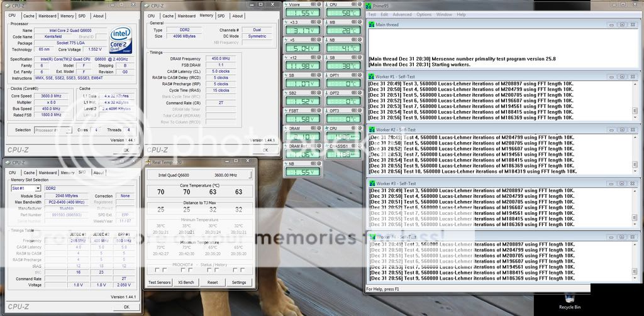
Task: Open the Window menu in Prime95
Action: pos(444,14)
